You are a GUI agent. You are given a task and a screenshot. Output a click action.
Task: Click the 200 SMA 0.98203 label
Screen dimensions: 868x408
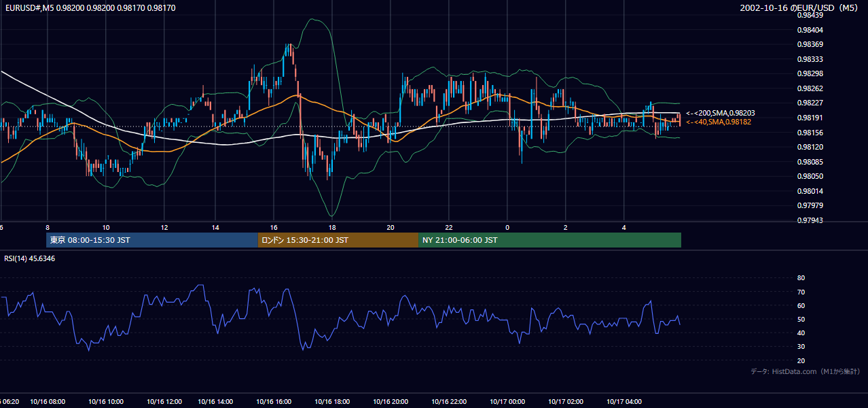point(721,113)
